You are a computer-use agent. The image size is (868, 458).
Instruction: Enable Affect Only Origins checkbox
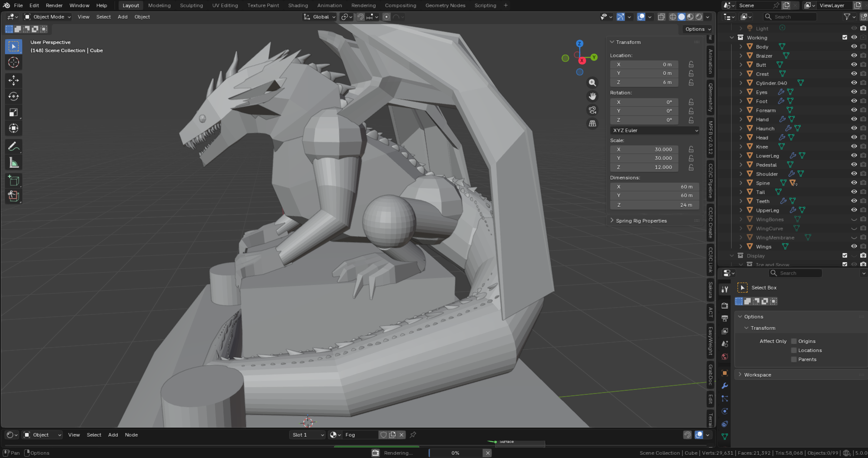(x=794, y=341)
